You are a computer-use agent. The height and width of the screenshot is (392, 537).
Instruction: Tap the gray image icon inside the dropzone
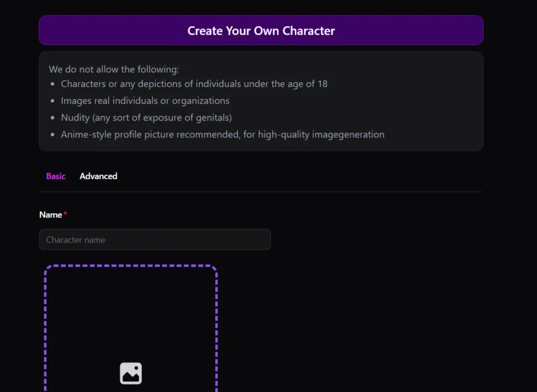click(x=131, y=373)
